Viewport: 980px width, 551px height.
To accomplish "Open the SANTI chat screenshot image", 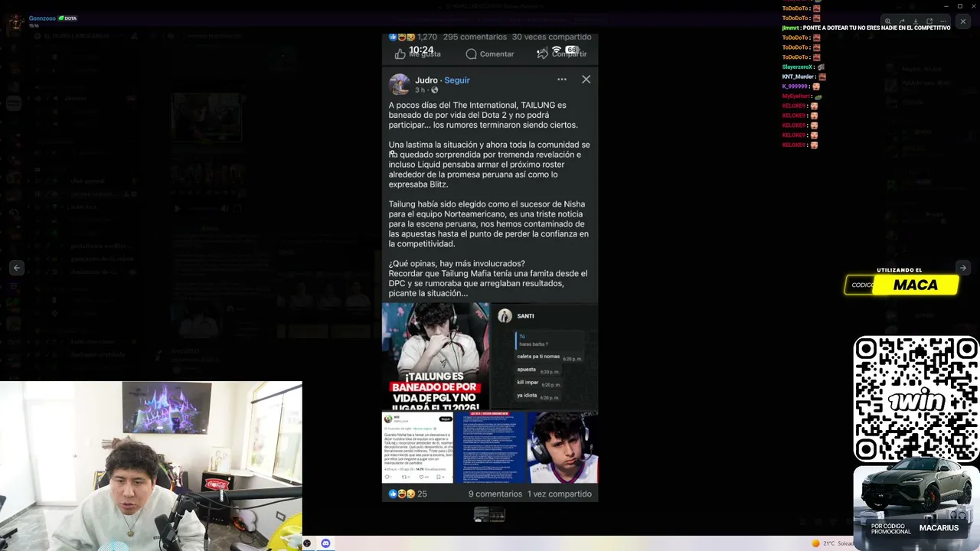I will [544, 357].
